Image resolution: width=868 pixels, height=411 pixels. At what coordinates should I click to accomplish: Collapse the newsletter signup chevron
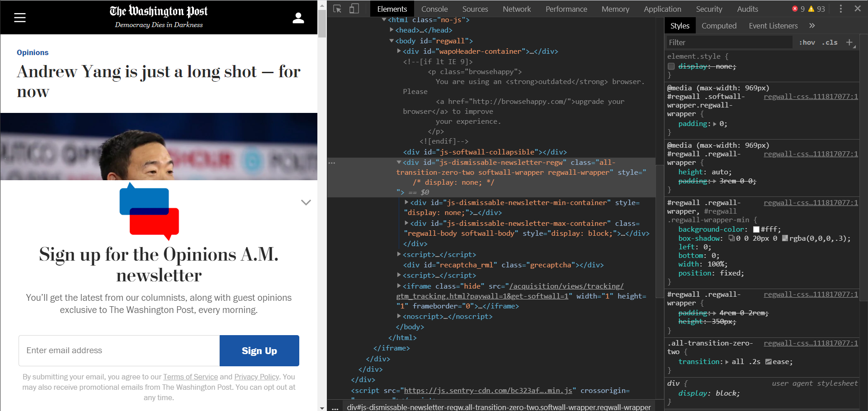(x=306, y=202)
